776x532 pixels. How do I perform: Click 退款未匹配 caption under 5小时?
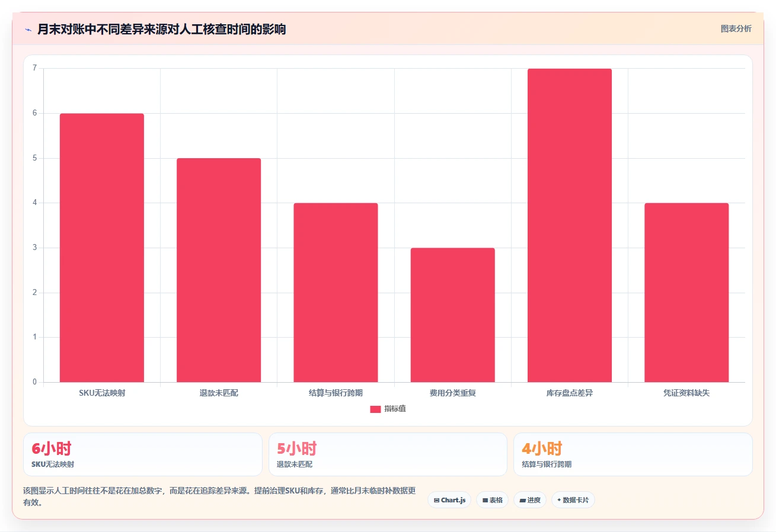point(295,464)
